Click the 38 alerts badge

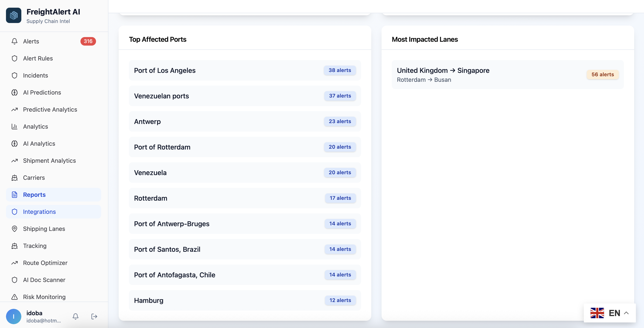click(339, 70)
